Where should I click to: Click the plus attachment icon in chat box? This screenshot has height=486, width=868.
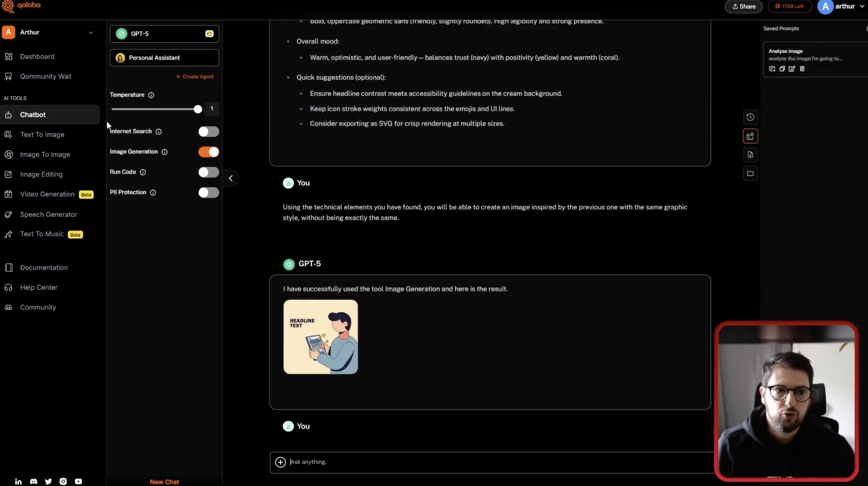click(x=280, y=462)
